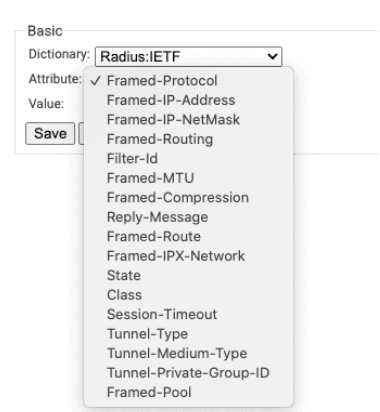
Task: Choose the State attribute
Action: (189, 276)
